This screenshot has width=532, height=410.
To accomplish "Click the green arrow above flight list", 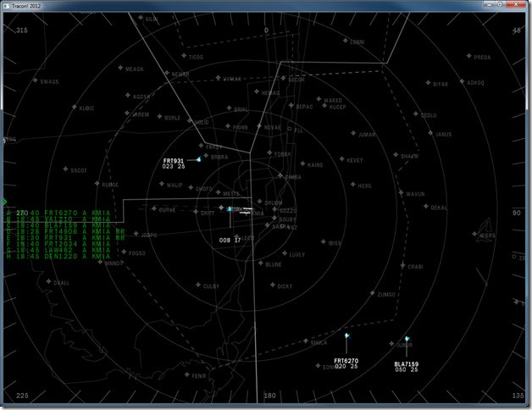I will point(4,202).
